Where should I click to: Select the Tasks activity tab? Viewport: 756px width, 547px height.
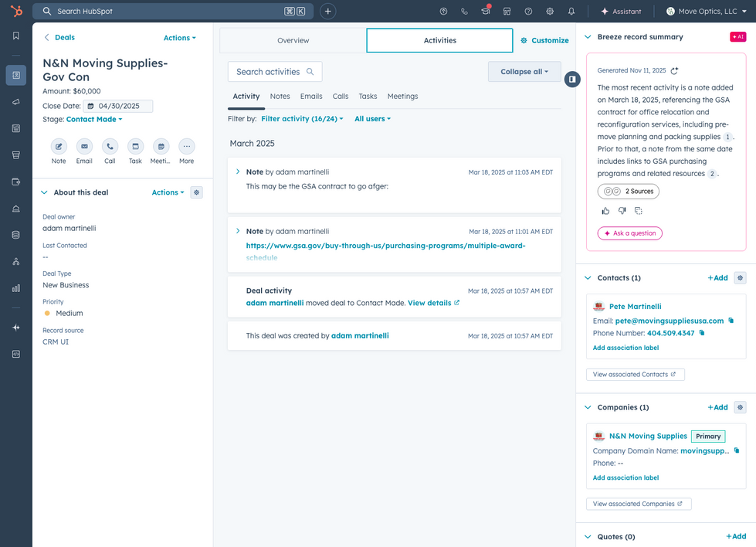click(x=368, y=97)
